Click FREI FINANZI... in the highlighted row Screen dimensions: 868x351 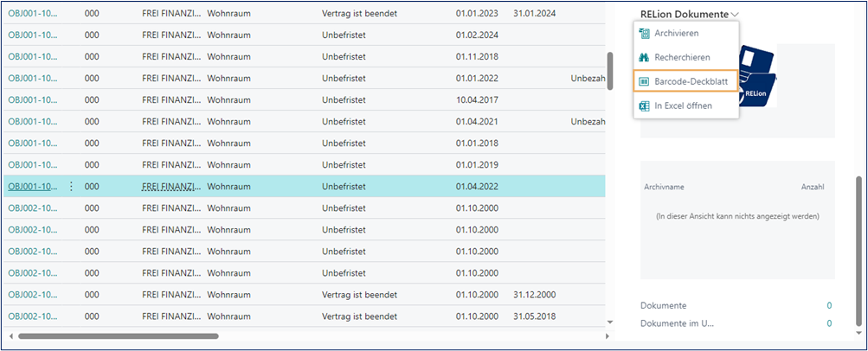click(x=171, y=186)
